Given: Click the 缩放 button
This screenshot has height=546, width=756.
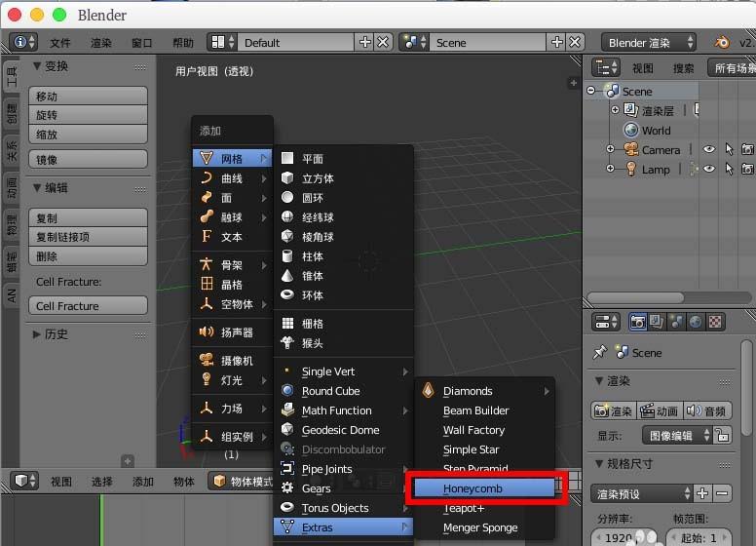Looking at the screenshot, I should pos(89,135).
